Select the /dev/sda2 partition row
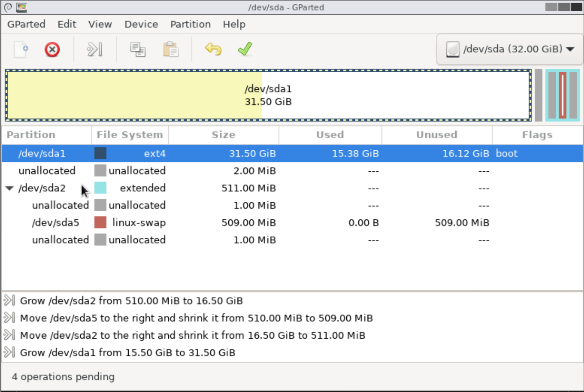Viewport: 584px width, 392px height. tap(292, 188)
